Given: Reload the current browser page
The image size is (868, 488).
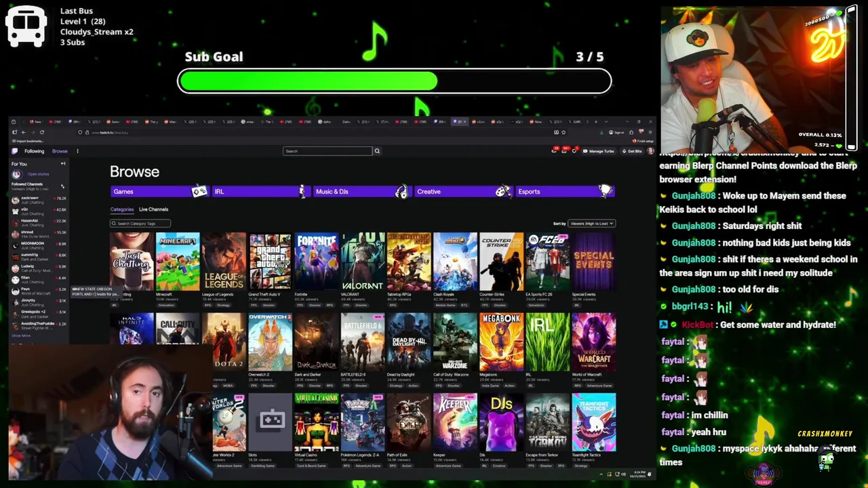Looking at the screenshot, I should pyautogui.click(x=42, y=132).
